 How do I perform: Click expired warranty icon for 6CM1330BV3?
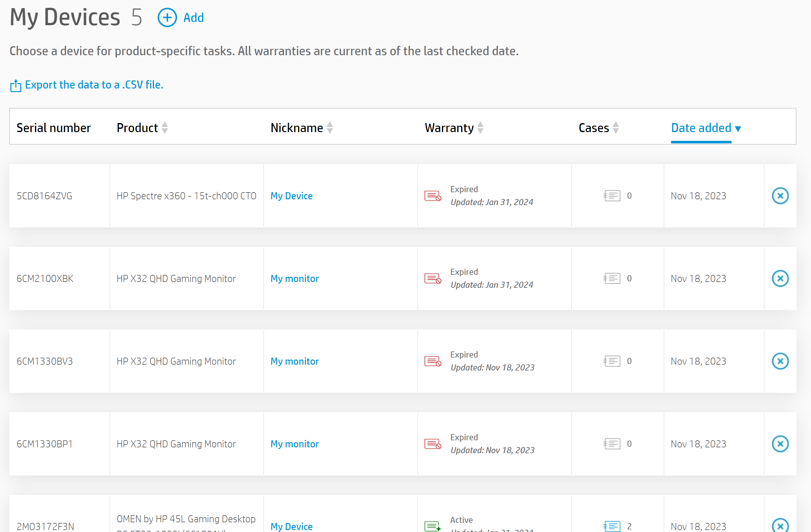point(433,361)
